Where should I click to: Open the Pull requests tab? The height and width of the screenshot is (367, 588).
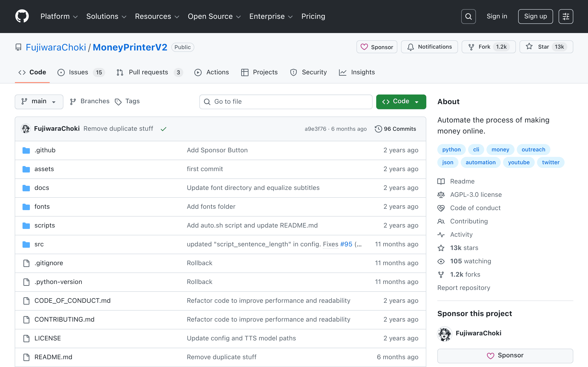click(150, 72)
